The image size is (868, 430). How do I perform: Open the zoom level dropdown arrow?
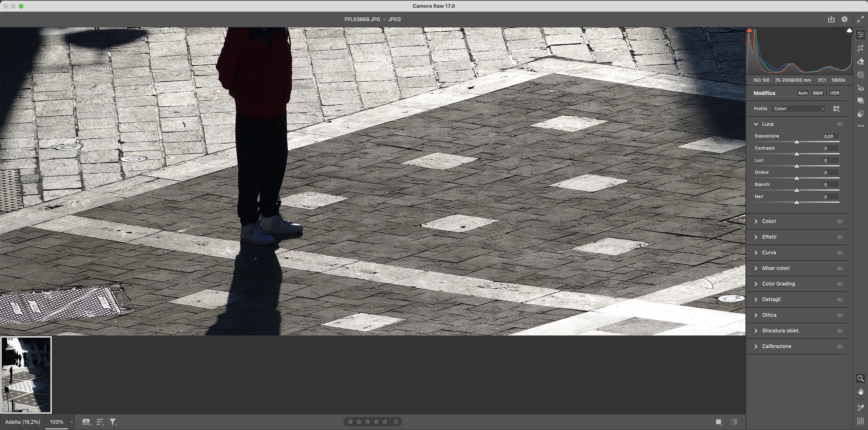[71, 422]
